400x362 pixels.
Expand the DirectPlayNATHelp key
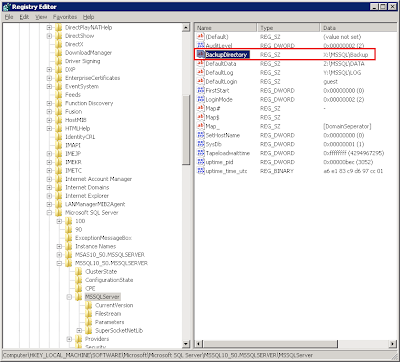pyautogui.click(x=49, y=28)
